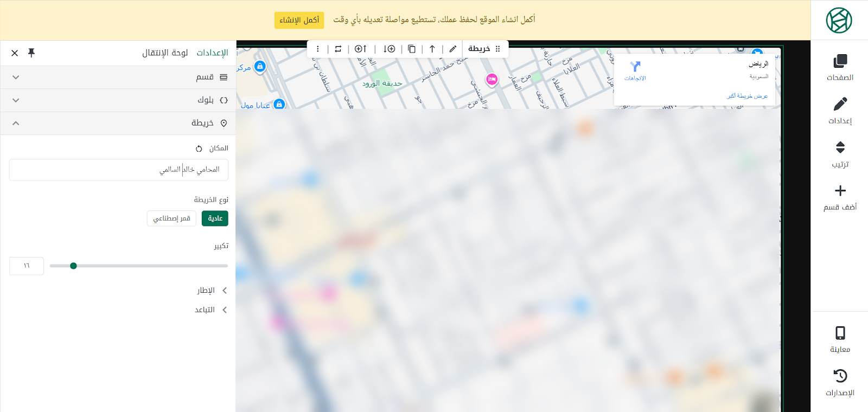
Task: Expand the بلوك block settings
Action: (x=118, y=100)
